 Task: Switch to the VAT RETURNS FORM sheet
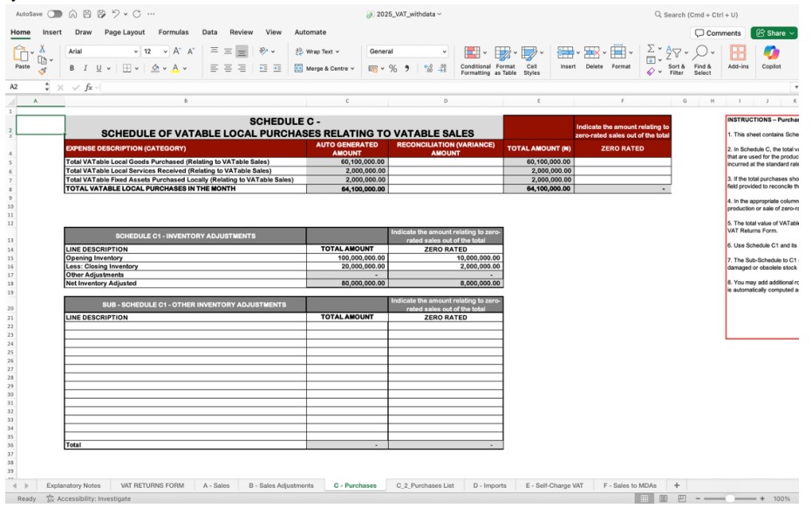tap(153, 484)
